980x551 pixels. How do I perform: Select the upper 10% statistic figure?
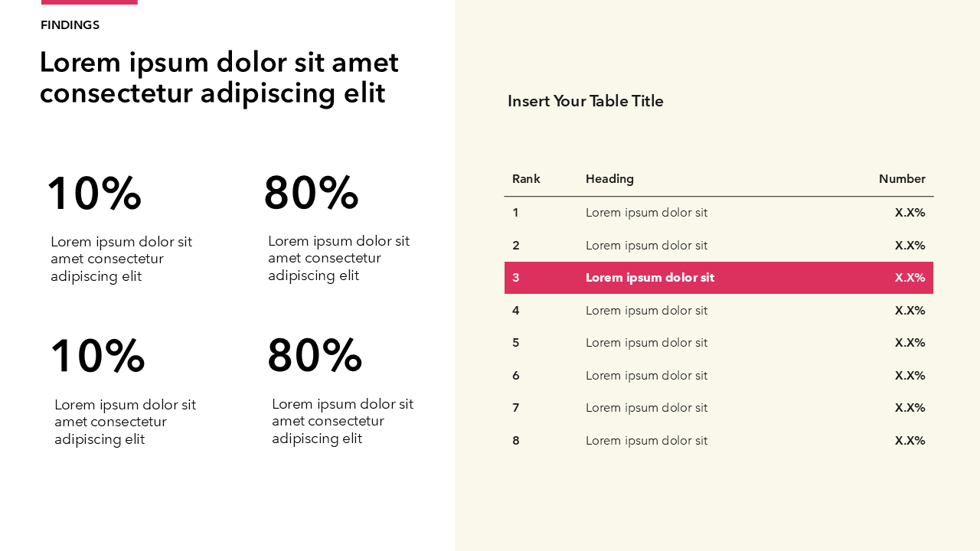(94, 194)
